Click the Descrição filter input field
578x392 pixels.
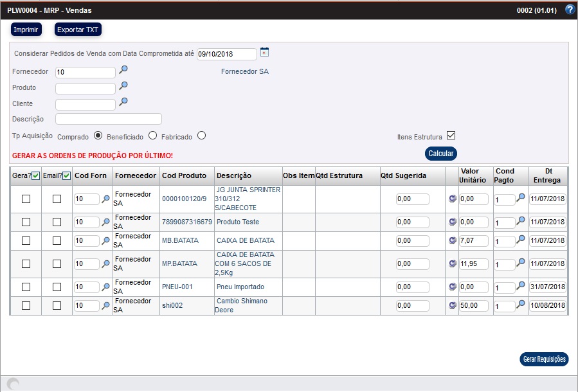click(108, 119)
